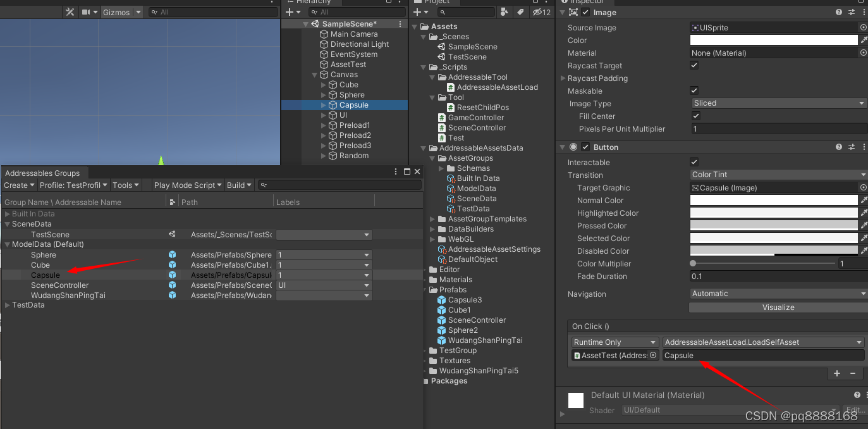Viewport: 868px width, 429px height.
Task: Toggle the Image component enabled checkbox
Action: tap(585, 12)
